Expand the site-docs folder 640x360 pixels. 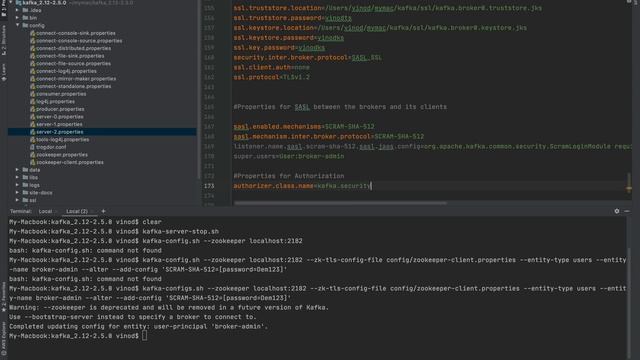17,192
